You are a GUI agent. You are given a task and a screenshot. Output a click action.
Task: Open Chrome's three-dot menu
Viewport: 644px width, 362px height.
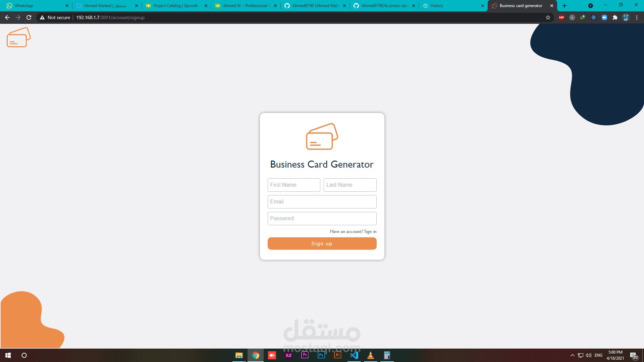pyautogui.click(x=637, y=17)
